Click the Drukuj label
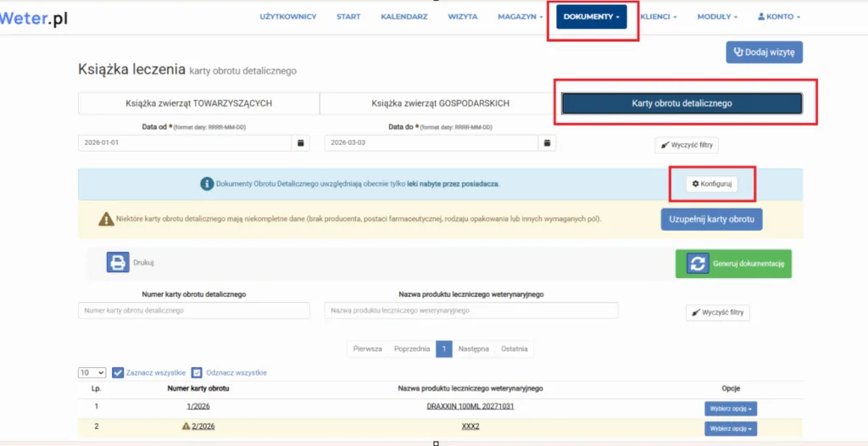 143,263
